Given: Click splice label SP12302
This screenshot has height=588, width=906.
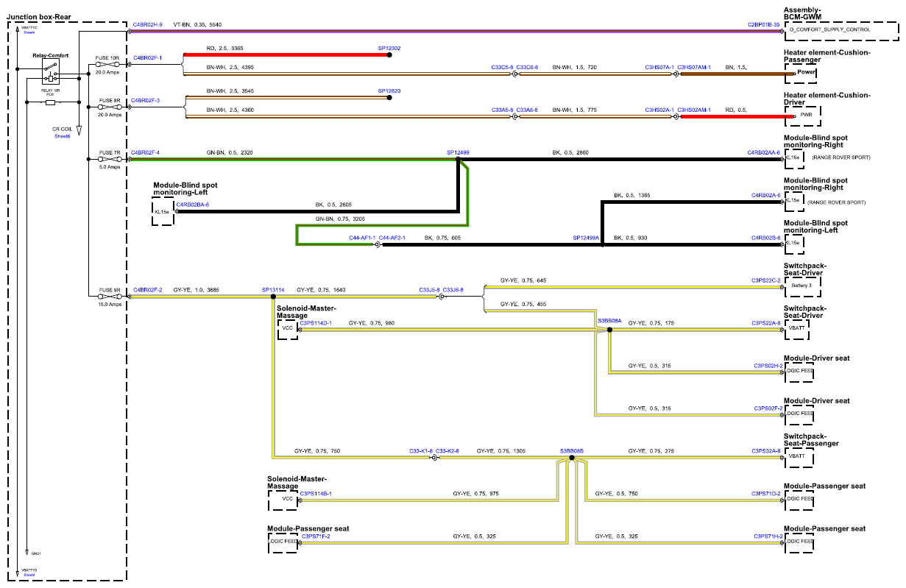Looking at the screenshot, I should (389, 48).
